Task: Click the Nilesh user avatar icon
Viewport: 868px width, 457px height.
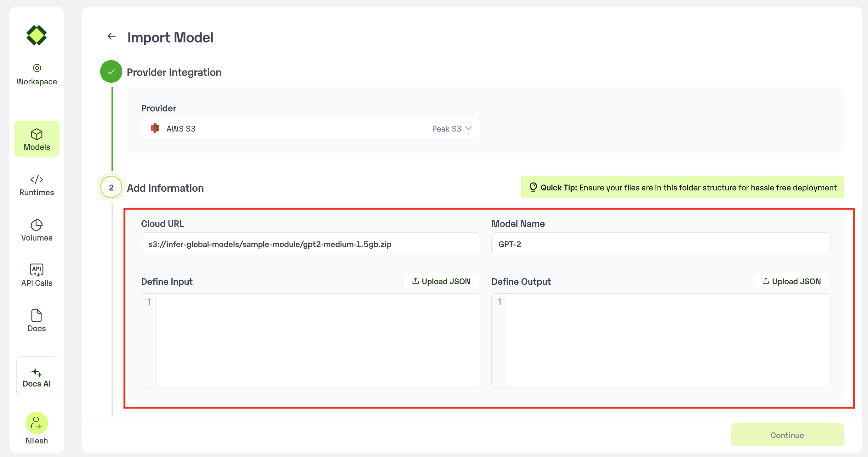Action: [x=37, y=423]
